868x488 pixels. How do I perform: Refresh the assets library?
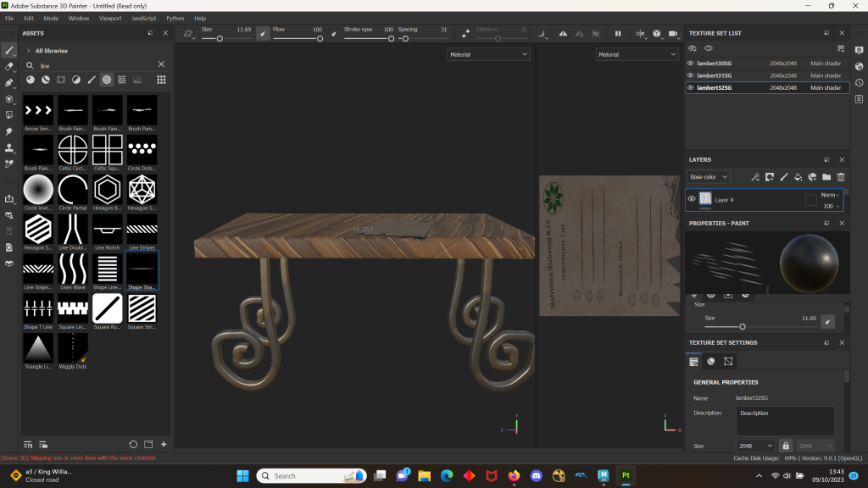coord(133,444)
